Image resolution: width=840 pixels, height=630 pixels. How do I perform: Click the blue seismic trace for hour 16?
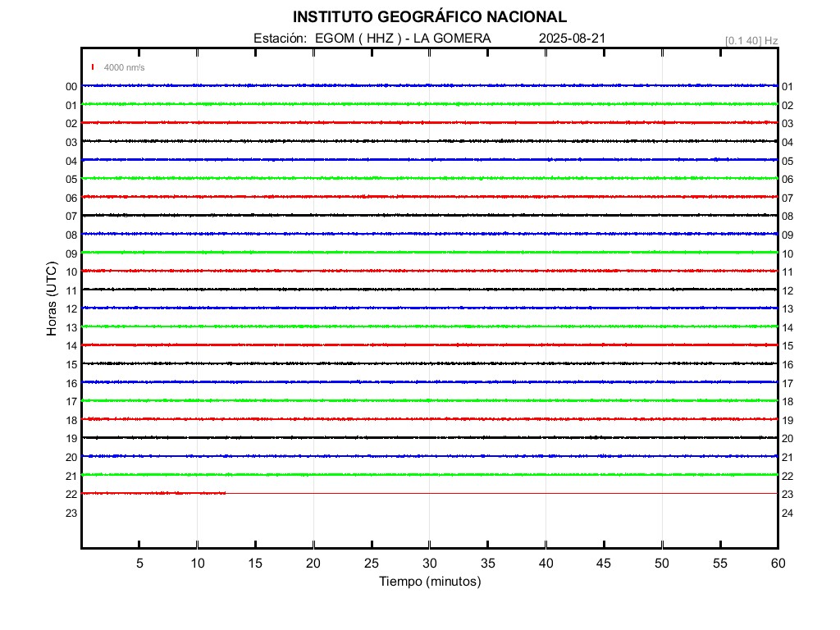[x=430, y=382]
